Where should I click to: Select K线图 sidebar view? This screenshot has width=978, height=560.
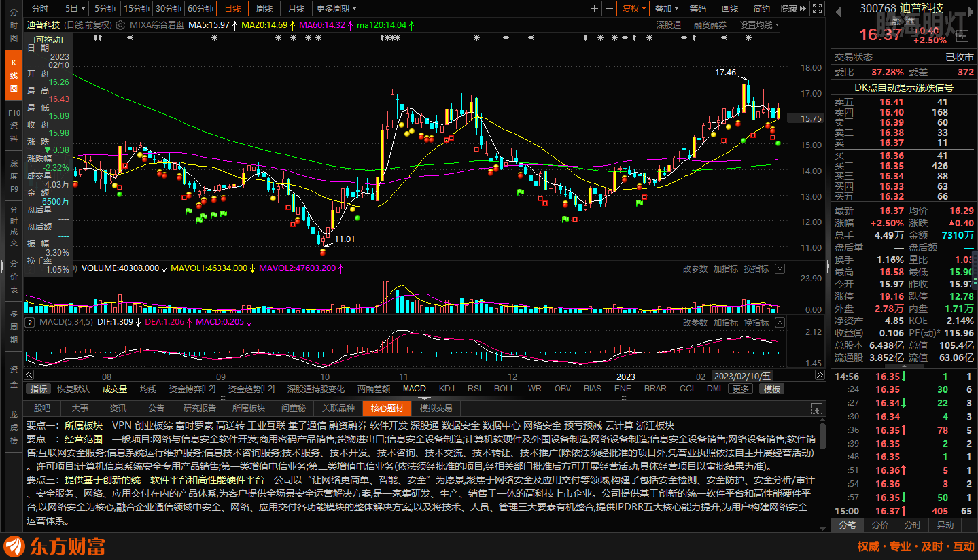[14, 74]
